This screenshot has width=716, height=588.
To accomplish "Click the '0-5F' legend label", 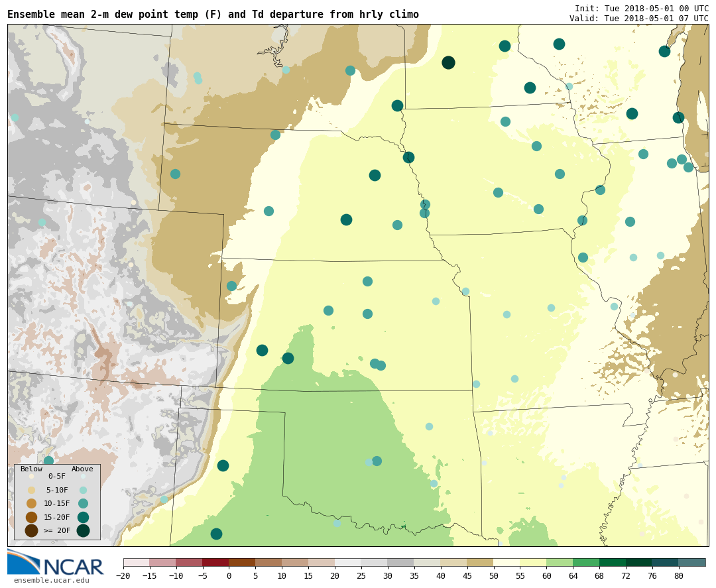I will 56,476.
